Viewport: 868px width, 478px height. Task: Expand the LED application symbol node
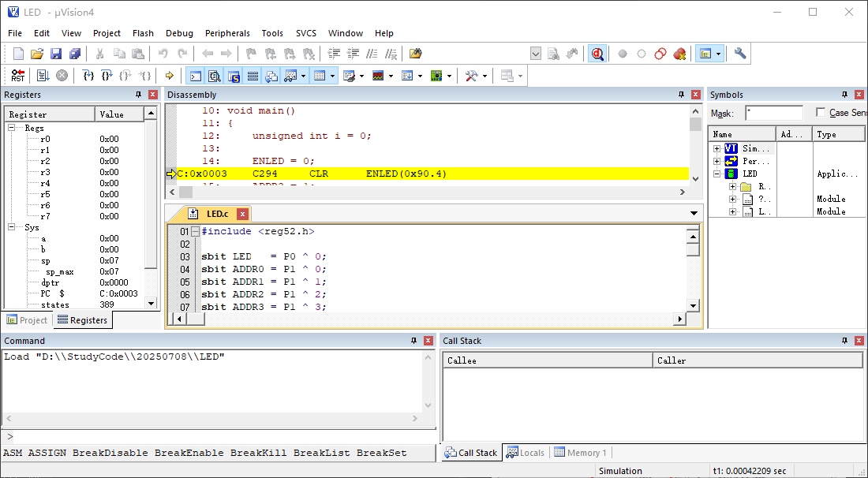[716, 174]
